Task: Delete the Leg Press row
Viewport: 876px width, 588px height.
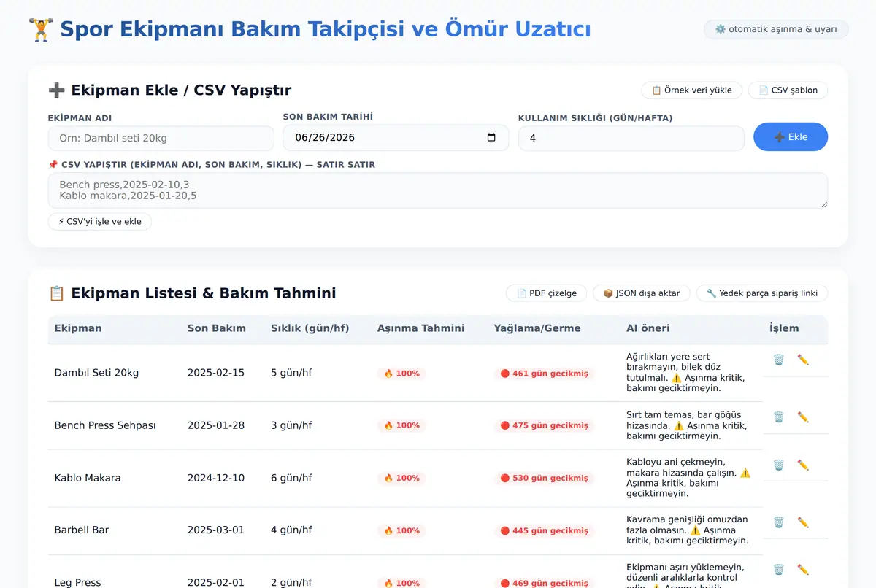Action: point(778,570)
